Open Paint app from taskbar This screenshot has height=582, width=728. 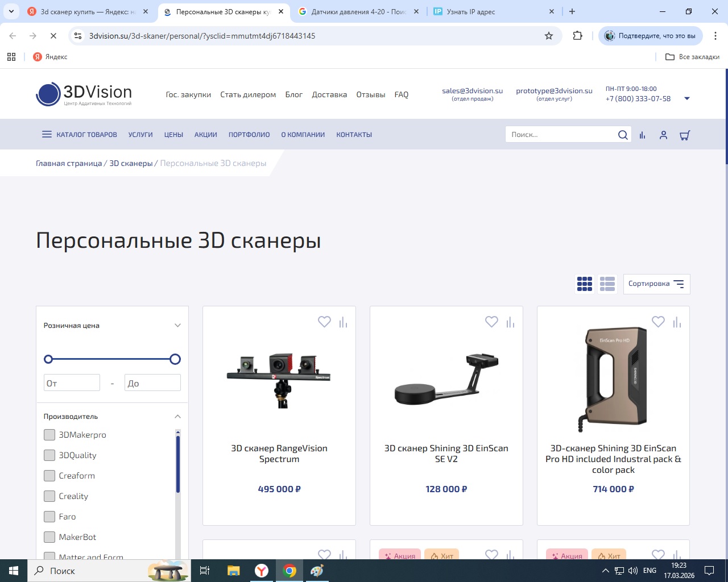[317, 571]
